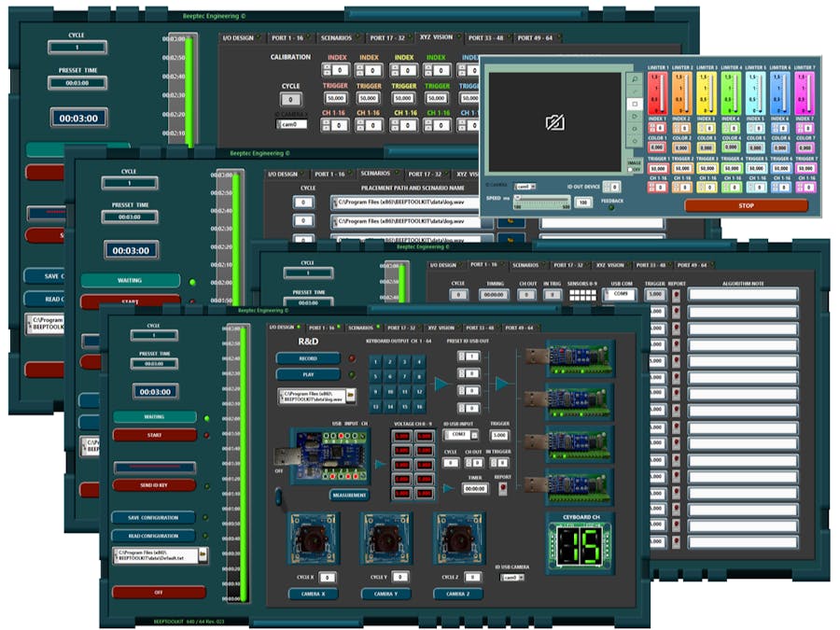Image resolution: width=840 pixels, height=630 pixels.
Task: Click the folder browse icon beside dog.wav path
Action: pyautogui.click(x=350, y=396)
